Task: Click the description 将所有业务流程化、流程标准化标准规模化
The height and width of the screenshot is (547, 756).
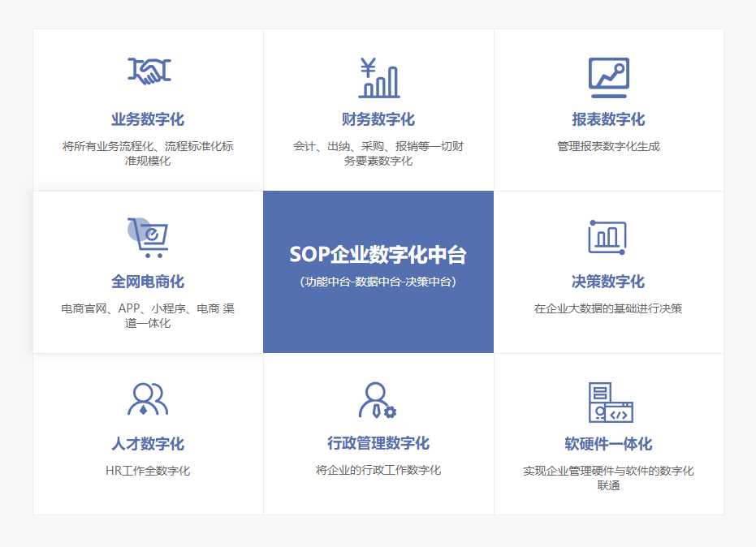Action: click(x=148, y=153)
